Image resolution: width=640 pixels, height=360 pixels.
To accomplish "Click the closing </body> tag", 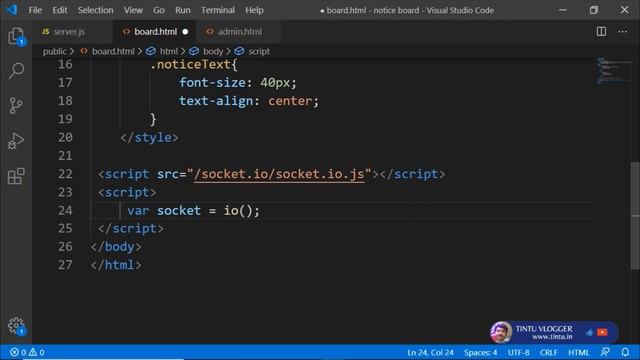I will tap(116, 247).
